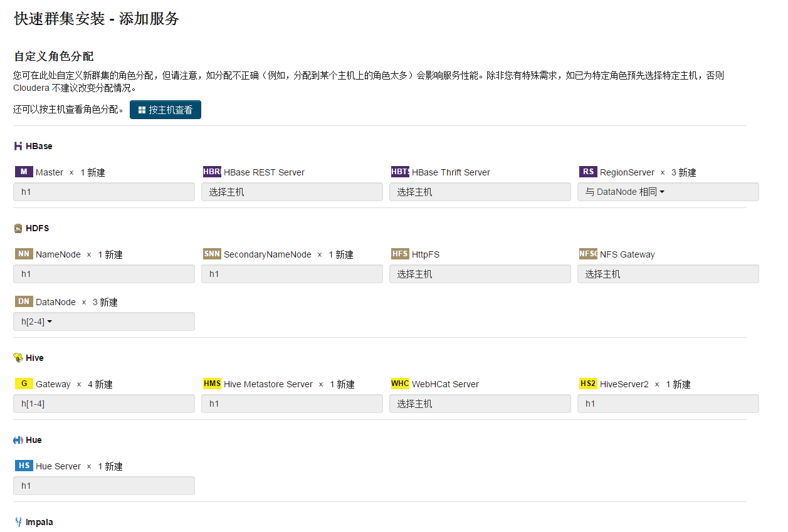Click the SecondaryNameNode SNN badge icon
Screen dimensions: 788x532
(212, 254)
